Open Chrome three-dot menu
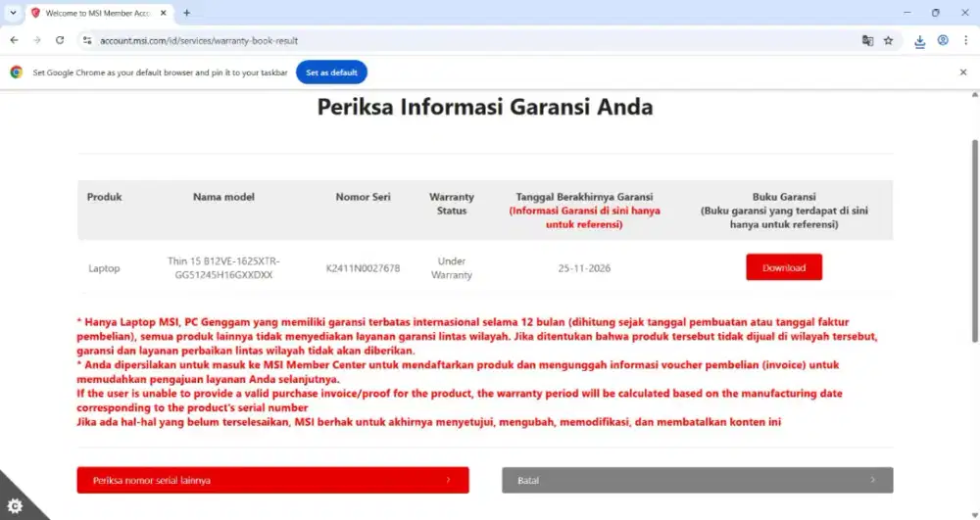Image resolution: width=980 pixels, height=520 pixels. point(964,41)
